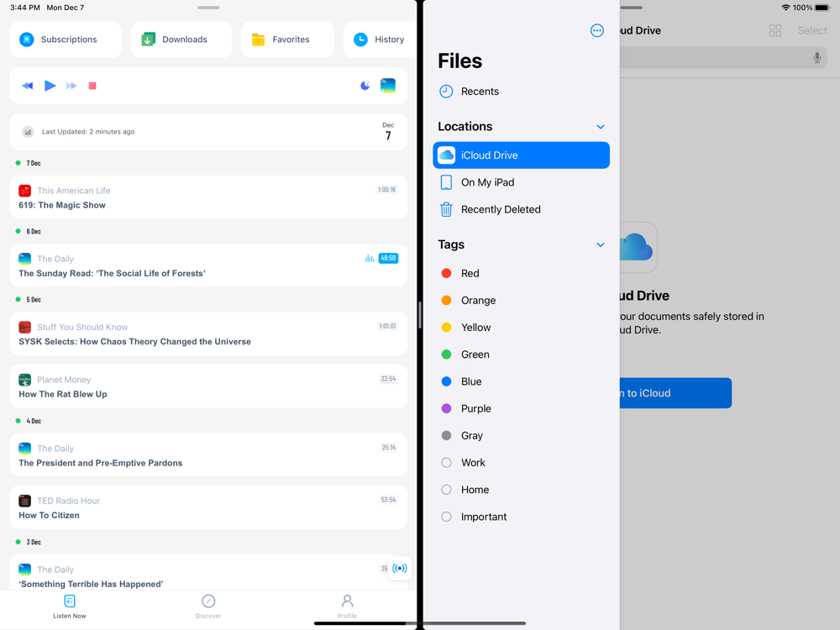Select the Blue tag
This screenshot has height=630, width=840.
[x=522, y=381]
